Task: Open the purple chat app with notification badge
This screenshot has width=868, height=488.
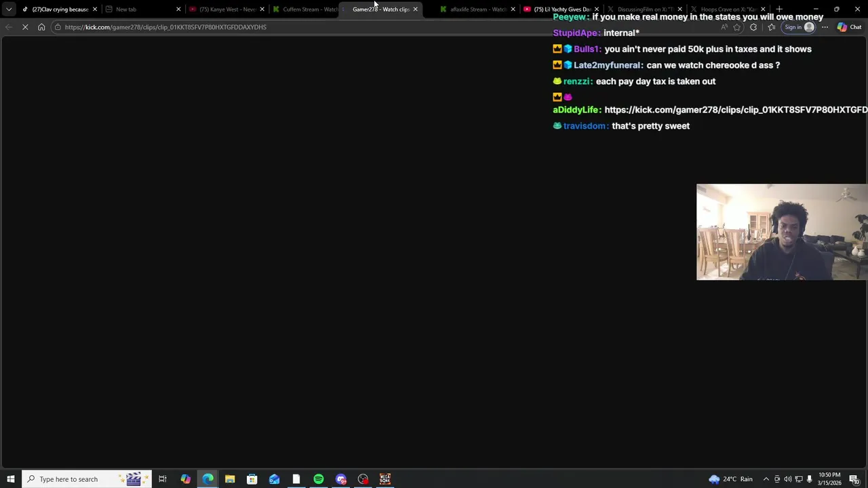Action: (340, 479)
